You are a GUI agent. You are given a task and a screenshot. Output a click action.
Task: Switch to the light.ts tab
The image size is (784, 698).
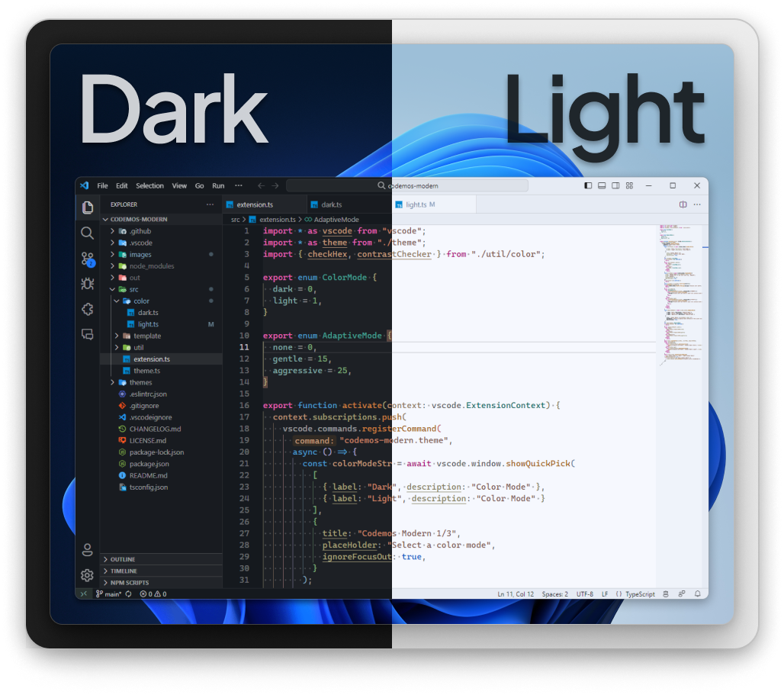tap(433, 204)
